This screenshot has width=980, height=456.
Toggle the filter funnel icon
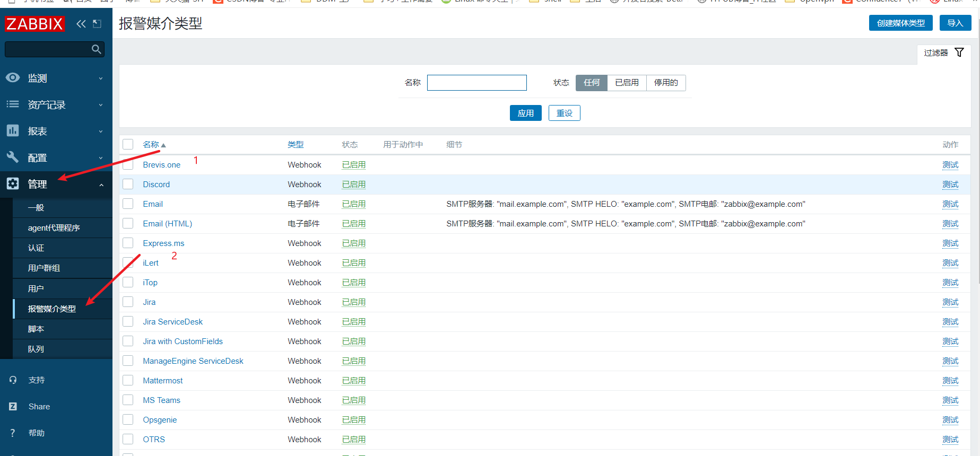959,52
